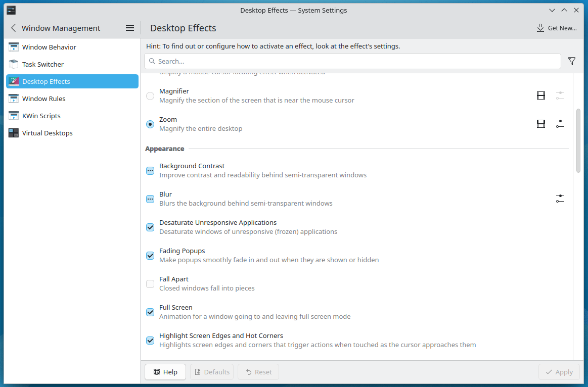Uncheck the Full Screen effect
Image resolution: width=588 pixels, height=387 pixels.
150,312
